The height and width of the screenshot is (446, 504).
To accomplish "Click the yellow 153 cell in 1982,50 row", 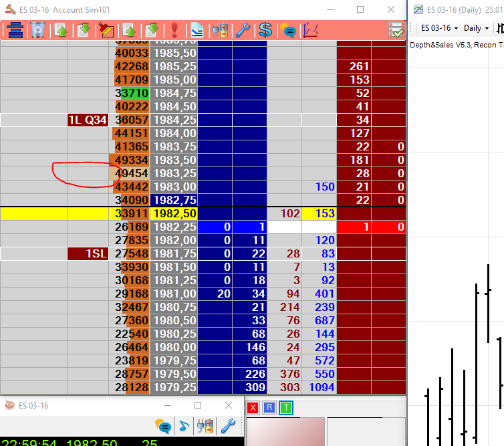I will coord(320,213).
